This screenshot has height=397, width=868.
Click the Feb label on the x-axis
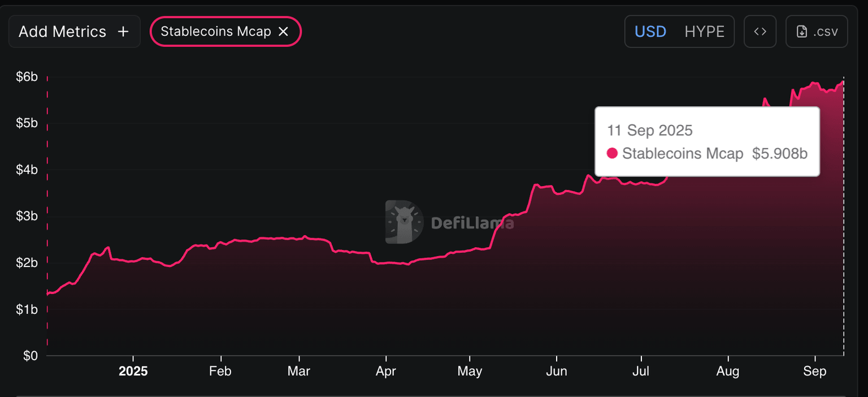click(220, 372)
